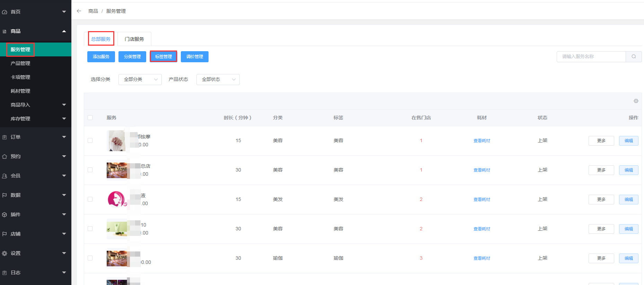Click the search magnifier icon

pos(634,57)
